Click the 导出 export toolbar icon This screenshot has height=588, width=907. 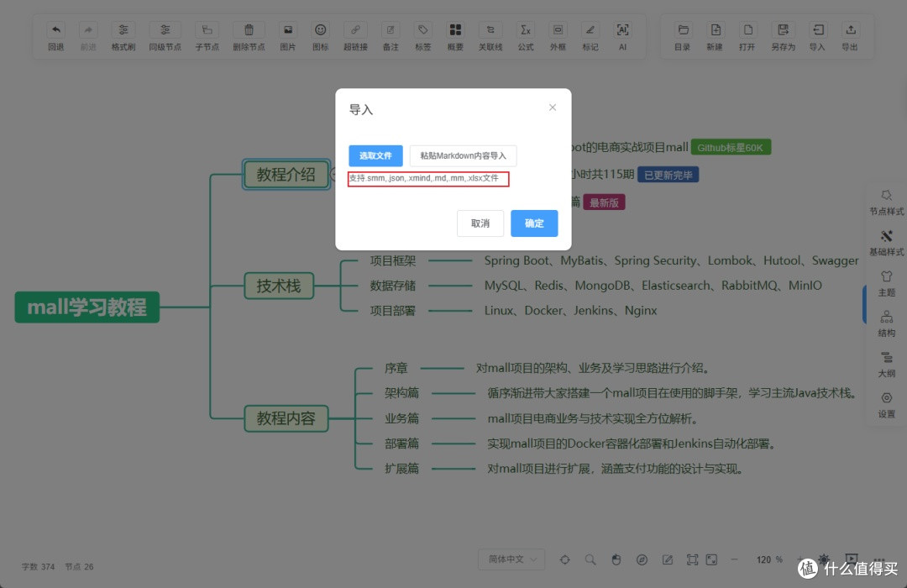point(850,30)
